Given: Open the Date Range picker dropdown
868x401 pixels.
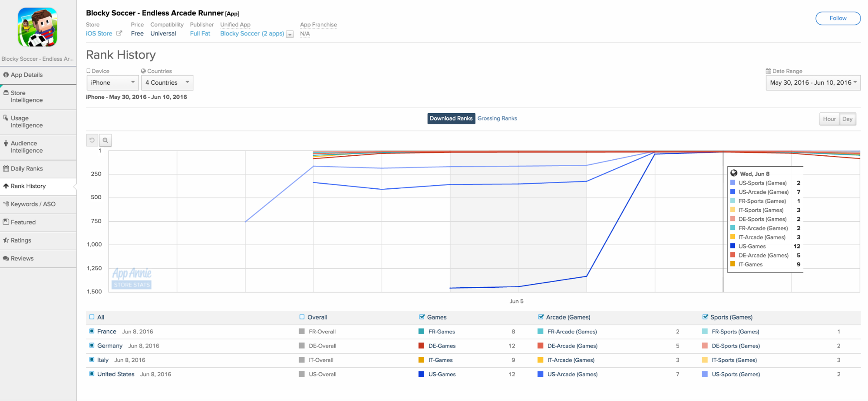Looking at the screenshot, I should pyautogui.click(x=812, y=82).
